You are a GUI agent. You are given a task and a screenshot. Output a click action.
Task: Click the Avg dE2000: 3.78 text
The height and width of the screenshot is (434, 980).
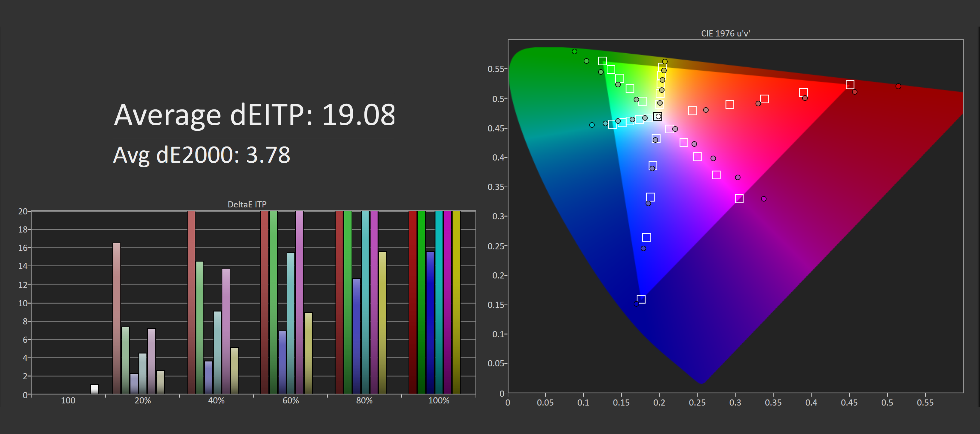click(x=202, y=155)
